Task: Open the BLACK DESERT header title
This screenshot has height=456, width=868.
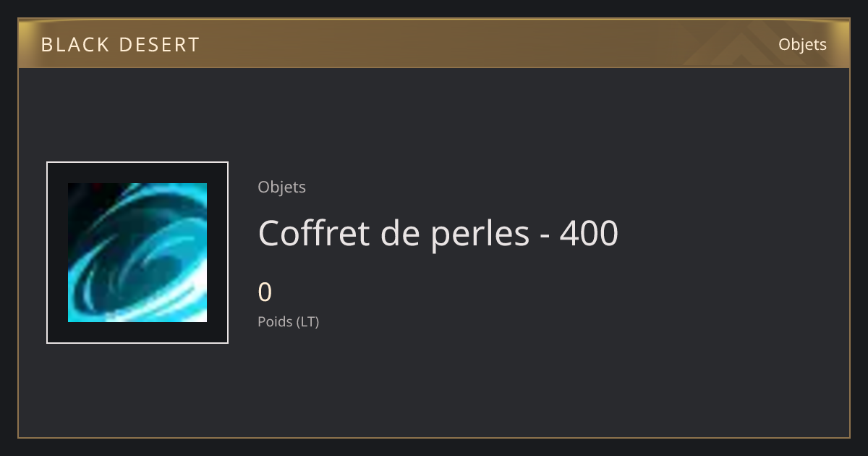Action: point(120,45)
